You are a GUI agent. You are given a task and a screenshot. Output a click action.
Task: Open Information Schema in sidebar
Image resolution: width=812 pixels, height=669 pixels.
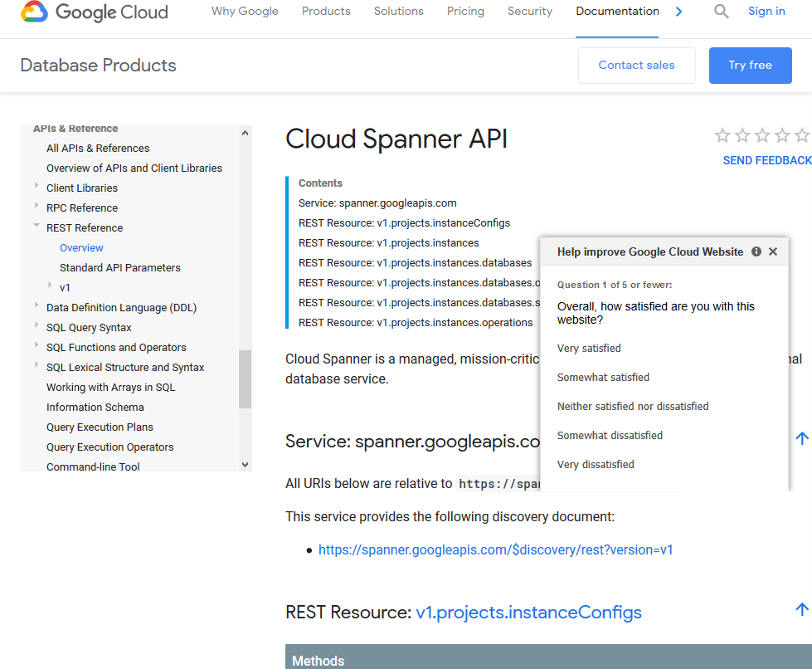coord(95,408)
